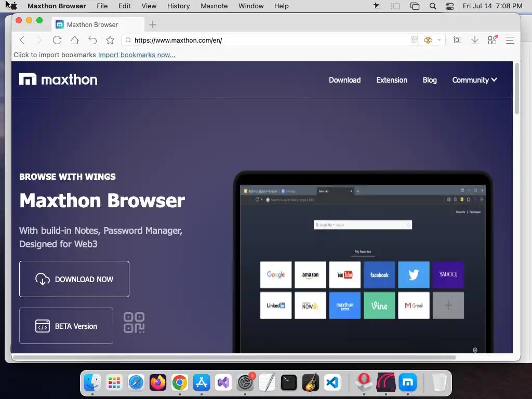The image size is (532, 399).
Task: Open the Download page link
Action: (345, 80)
